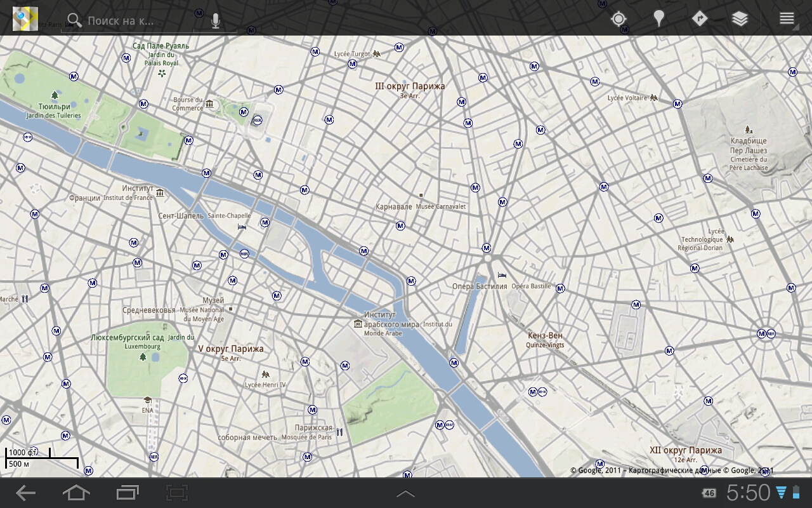Select the Sainte-Chapelle marker icon

pyautogui.click(x=242, y=227)
